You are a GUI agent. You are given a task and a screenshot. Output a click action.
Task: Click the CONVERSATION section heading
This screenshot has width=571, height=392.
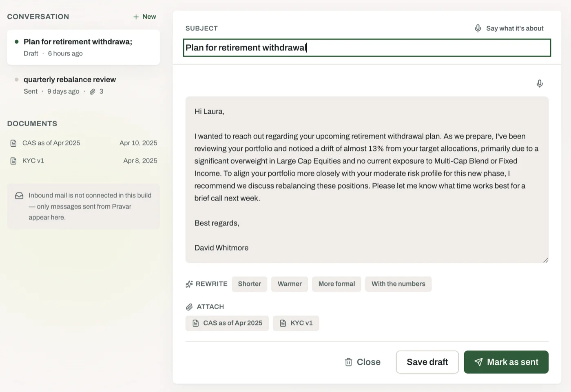pos(38,17)
